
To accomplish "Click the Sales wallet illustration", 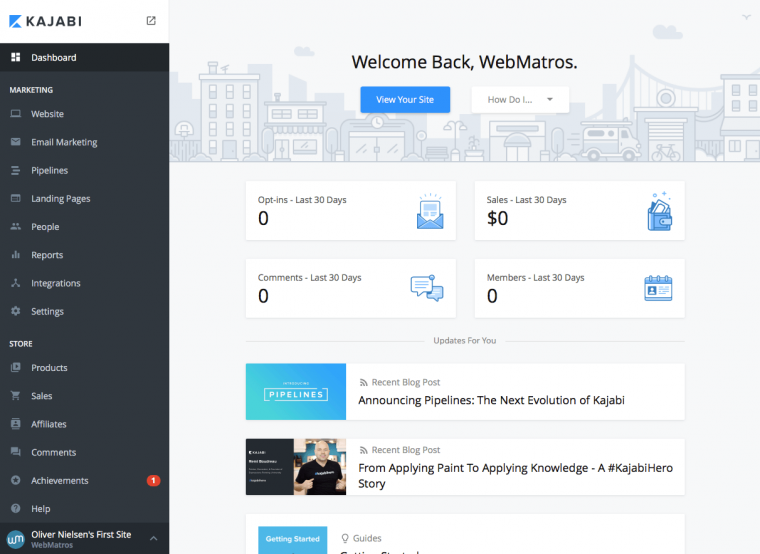I will 659,211.
